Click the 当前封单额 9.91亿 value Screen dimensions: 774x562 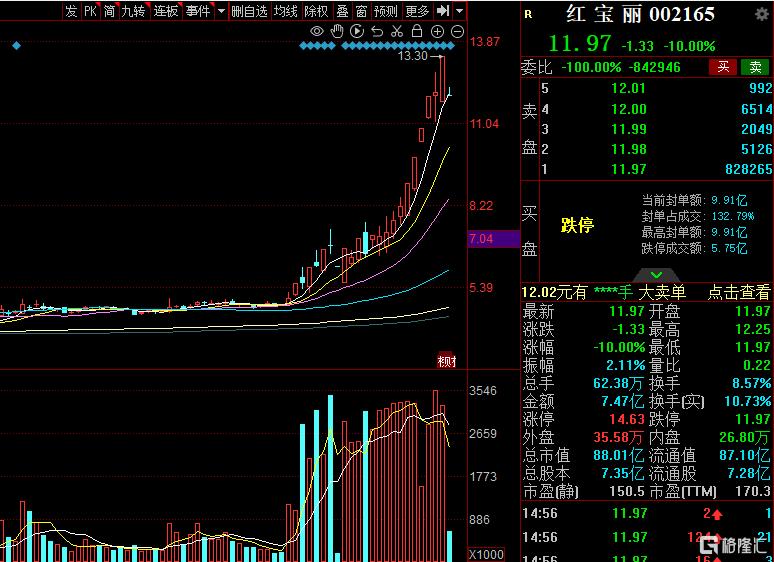[729, 200]
